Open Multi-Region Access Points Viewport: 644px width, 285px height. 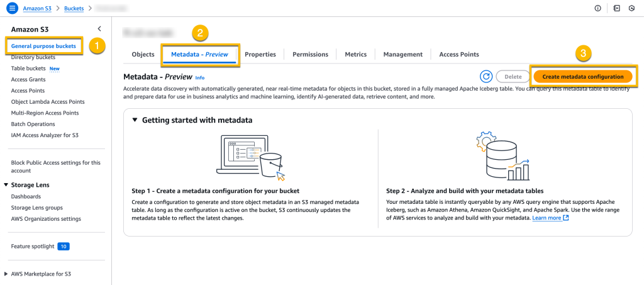pos(45,113)
